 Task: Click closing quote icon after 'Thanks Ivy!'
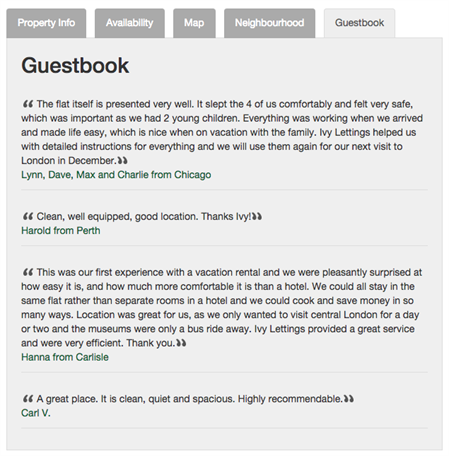tap(257, 217)
